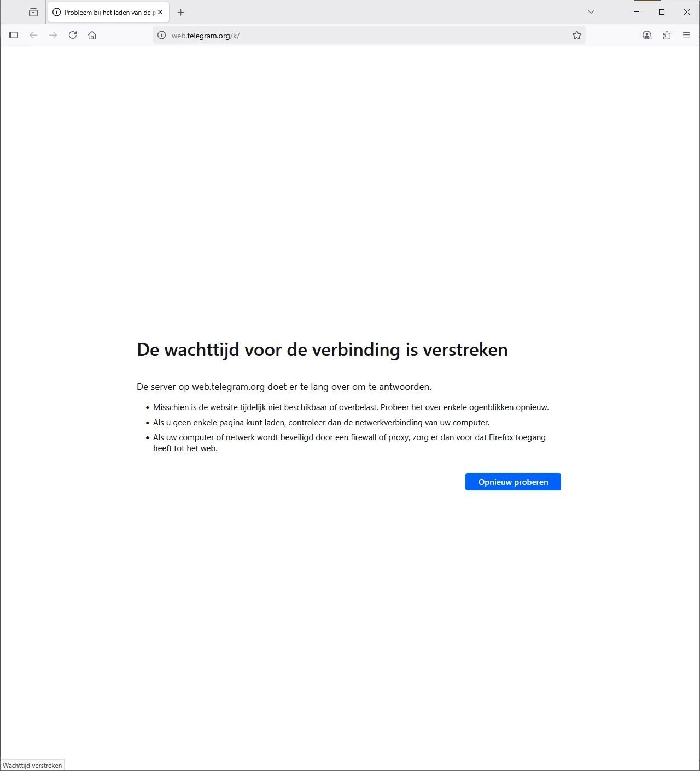
Task: Open the extensions puzzle icon
Action: point(667,35)
